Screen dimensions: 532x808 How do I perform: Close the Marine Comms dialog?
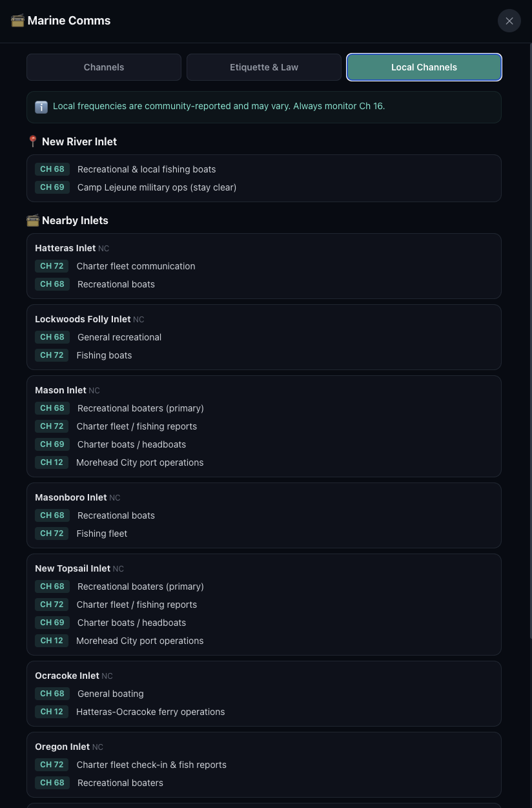509,21
